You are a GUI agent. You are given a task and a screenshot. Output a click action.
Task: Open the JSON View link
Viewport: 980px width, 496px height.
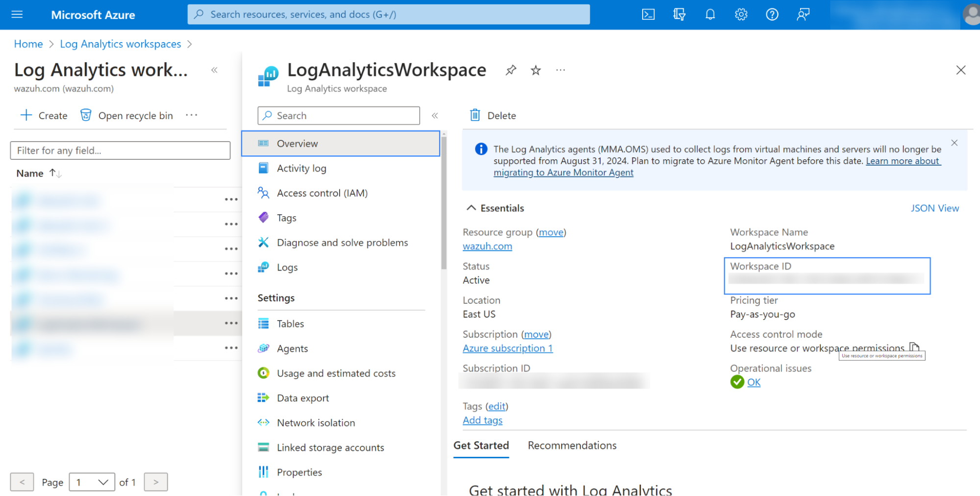[x=934, y=208]
